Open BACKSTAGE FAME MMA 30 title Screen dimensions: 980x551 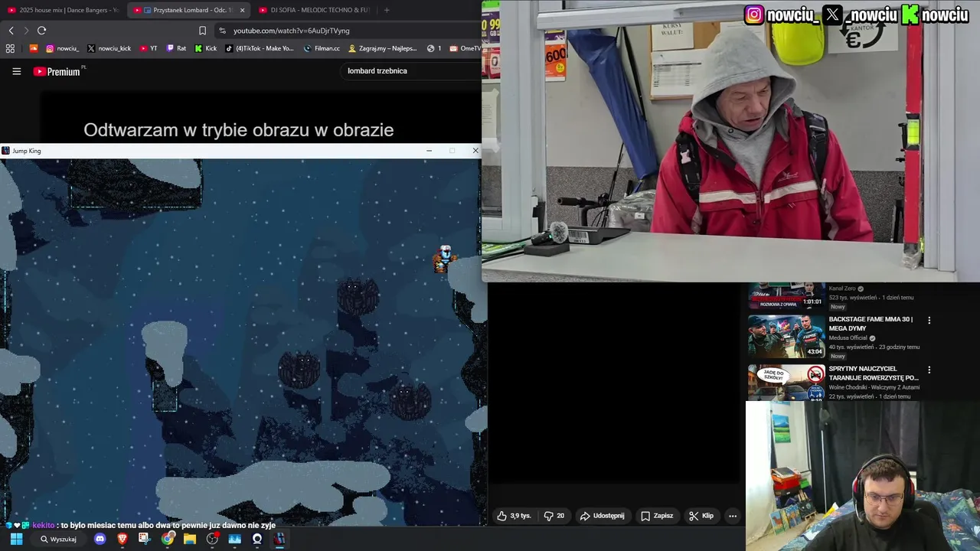point(871,324)
